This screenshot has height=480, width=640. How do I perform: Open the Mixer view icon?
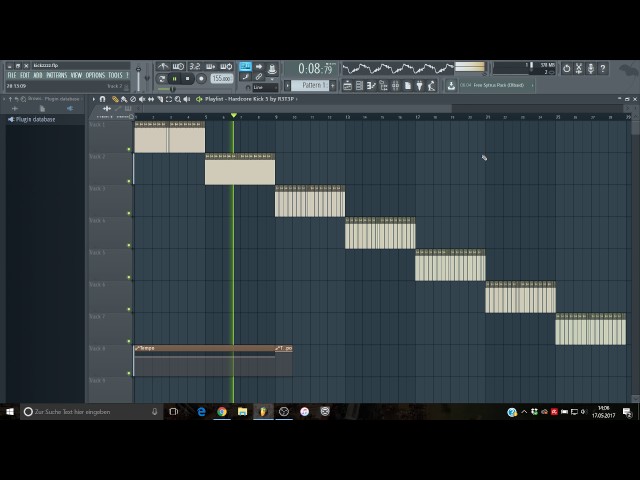tap(396, 86)
